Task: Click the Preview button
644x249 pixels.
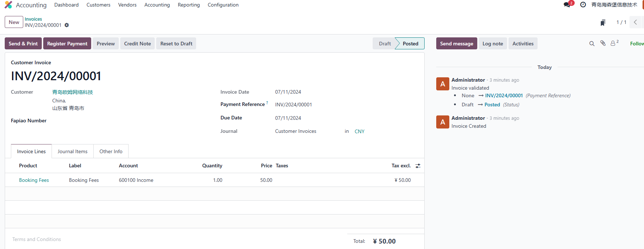Action: [106, 44]
